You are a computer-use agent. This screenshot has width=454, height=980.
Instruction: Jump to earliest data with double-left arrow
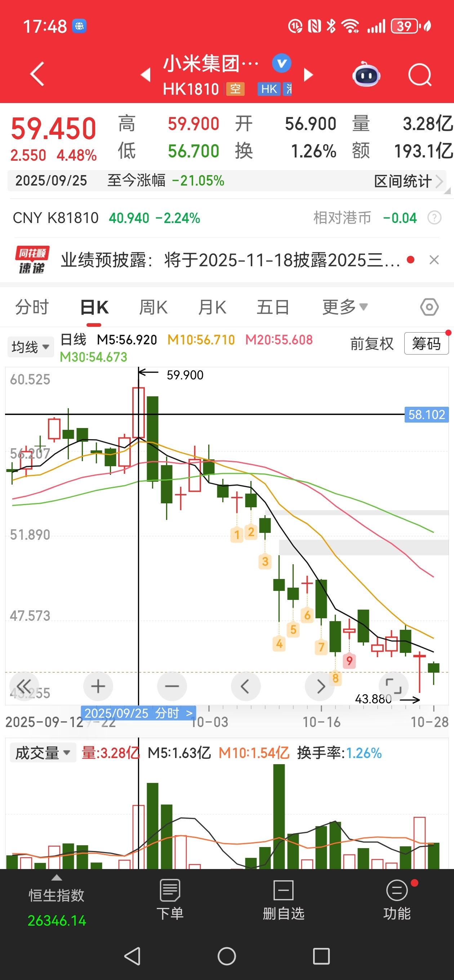pyautogui.click(x=24, y=686)
